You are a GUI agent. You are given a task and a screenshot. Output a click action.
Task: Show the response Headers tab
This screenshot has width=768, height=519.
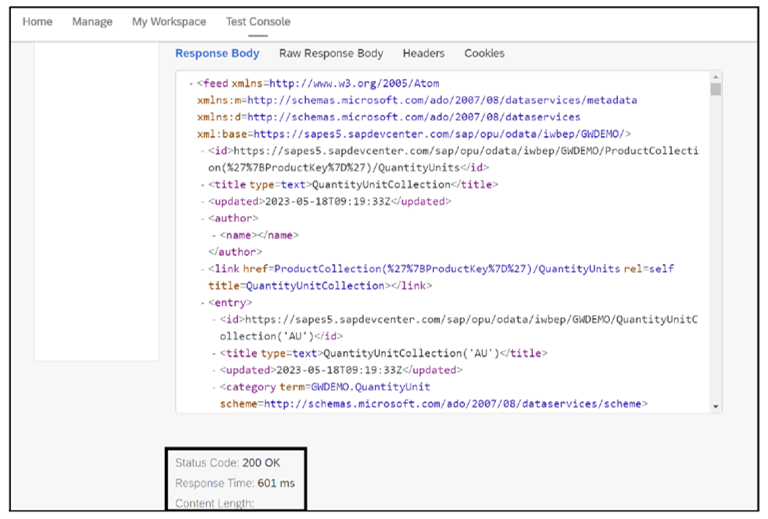(x=423, y=54)
